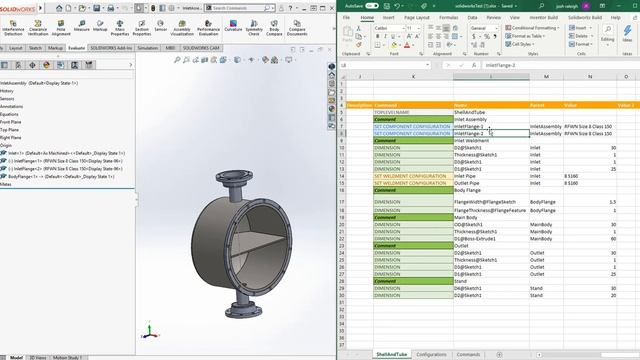
Task: Click the Excel Delete cells button
Action: [581, 36]
